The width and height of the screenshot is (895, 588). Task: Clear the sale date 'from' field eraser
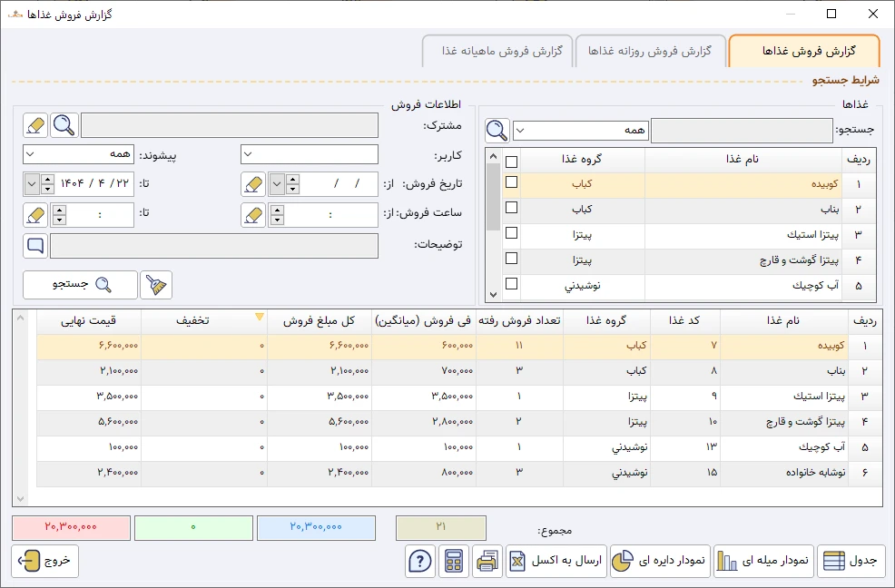(x=253, y=184)
